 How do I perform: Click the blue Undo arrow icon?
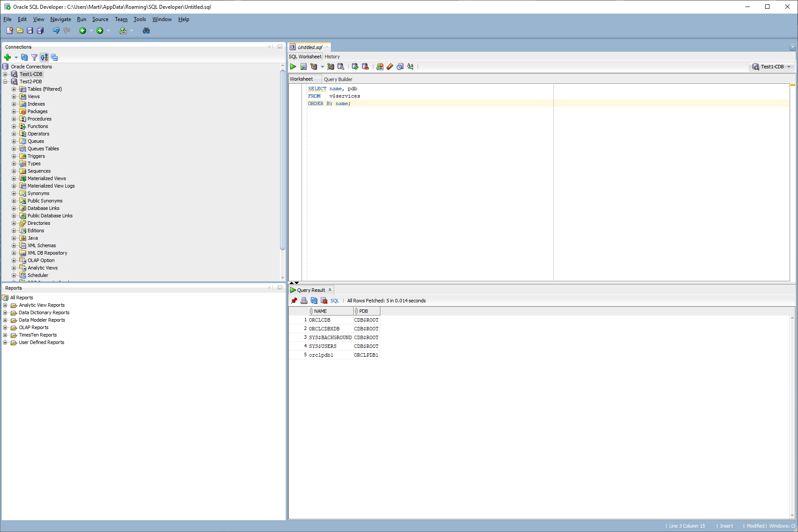pos(56,31)
